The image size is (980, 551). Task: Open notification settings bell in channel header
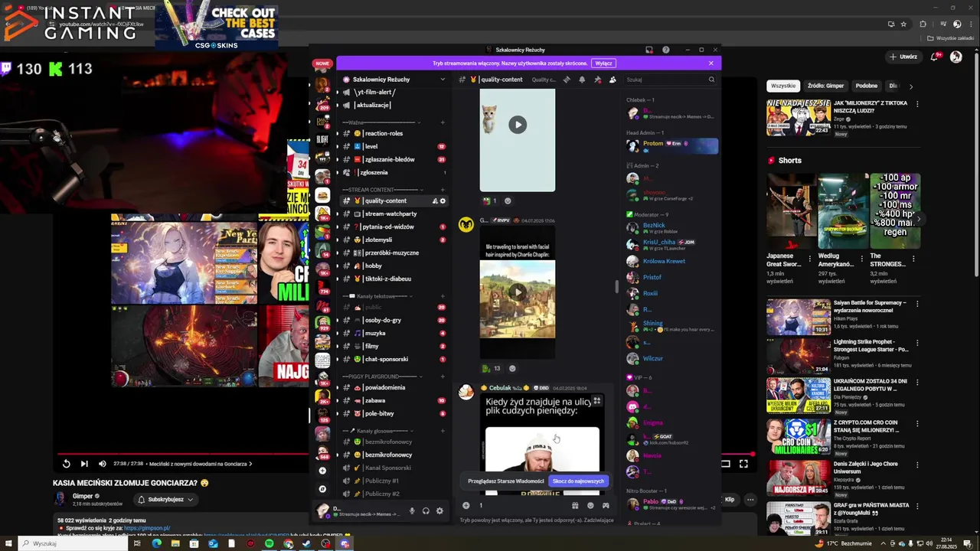(582, 80)
